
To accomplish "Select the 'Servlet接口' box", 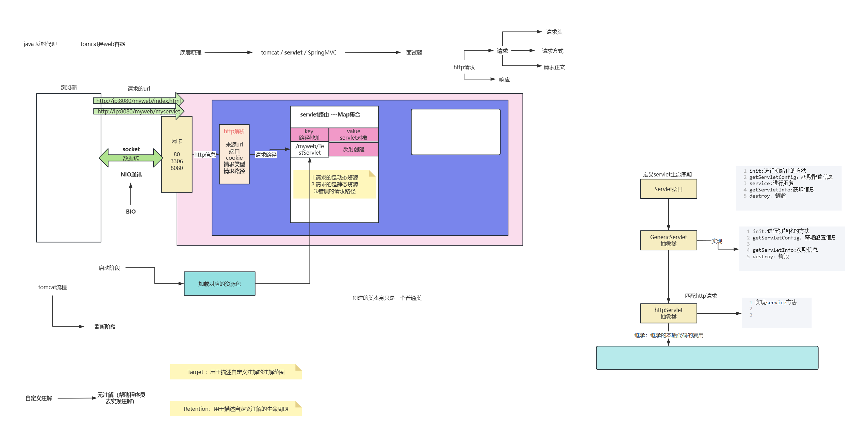I will pos(669,189).
